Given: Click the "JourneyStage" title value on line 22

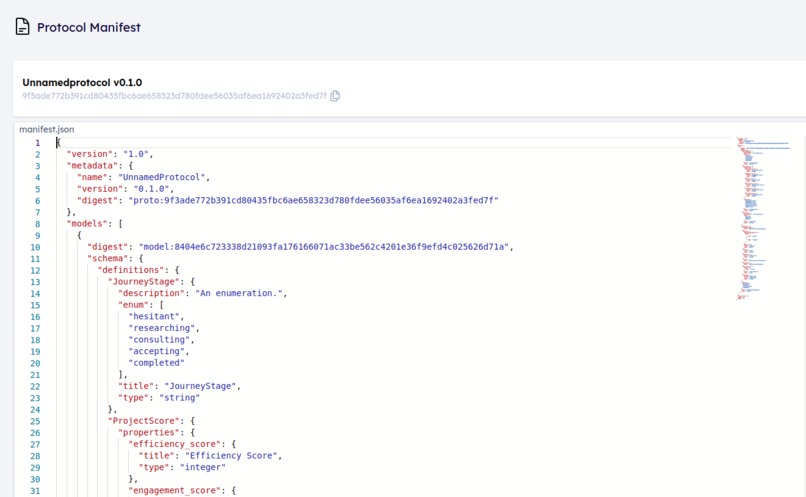Looking at the screenshot, I should (x=200, y=386).
